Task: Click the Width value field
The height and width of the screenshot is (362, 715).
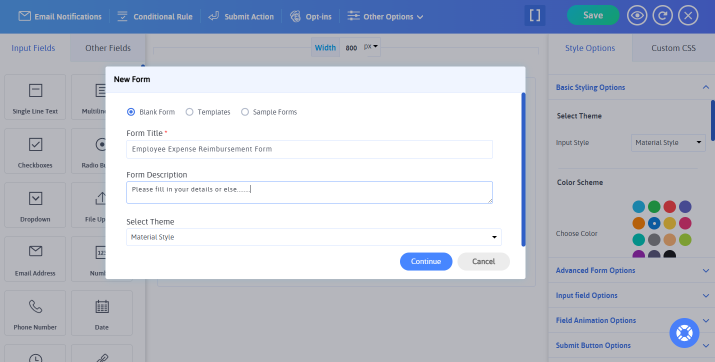Action: 351,48
